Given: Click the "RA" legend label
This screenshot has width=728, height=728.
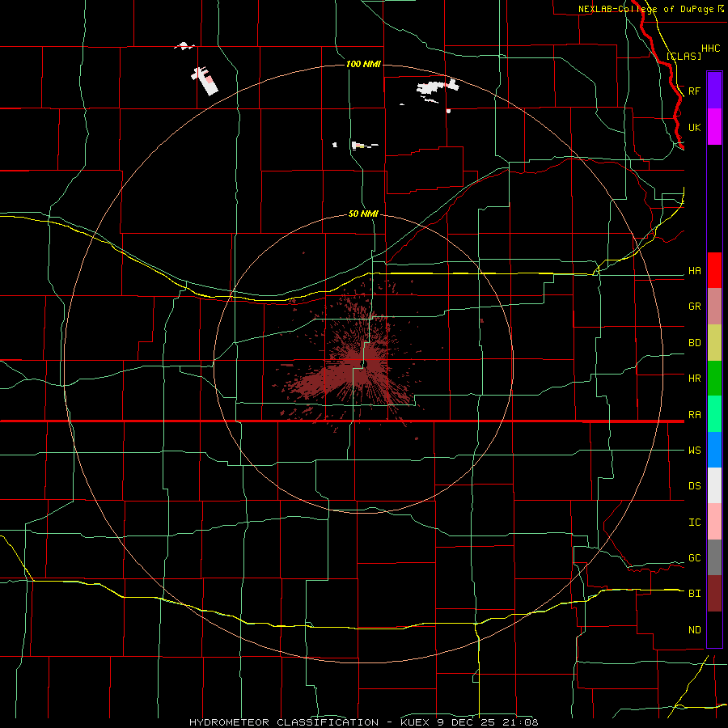Looking at the screenshot, I should click(695, 415).
